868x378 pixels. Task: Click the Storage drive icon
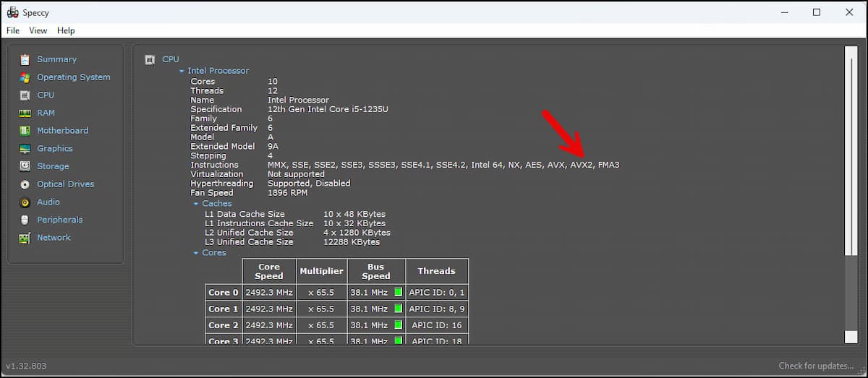(x=25, y=166)
